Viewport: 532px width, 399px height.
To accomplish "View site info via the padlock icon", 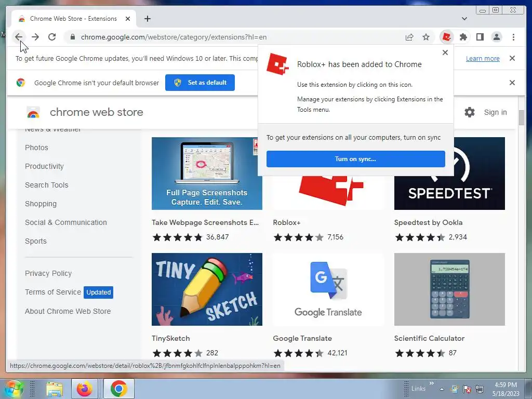I will [73, 37].
